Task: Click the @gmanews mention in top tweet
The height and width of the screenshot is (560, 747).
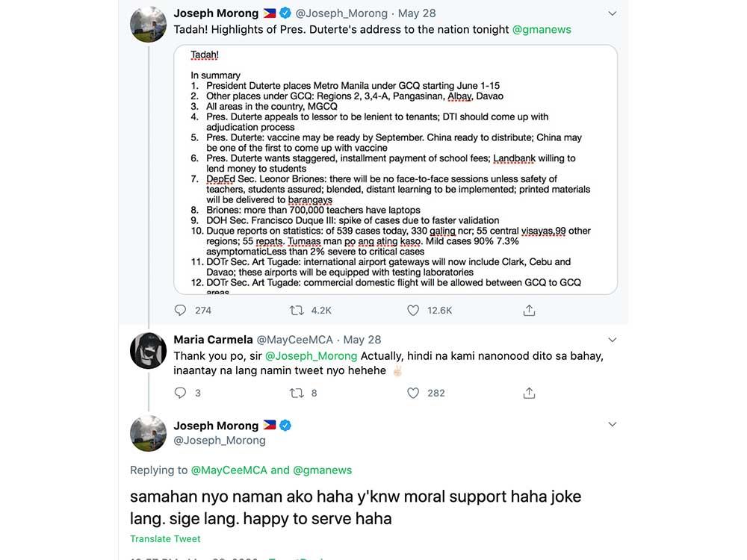Action: pyautogui.click(x=542, y=30)
